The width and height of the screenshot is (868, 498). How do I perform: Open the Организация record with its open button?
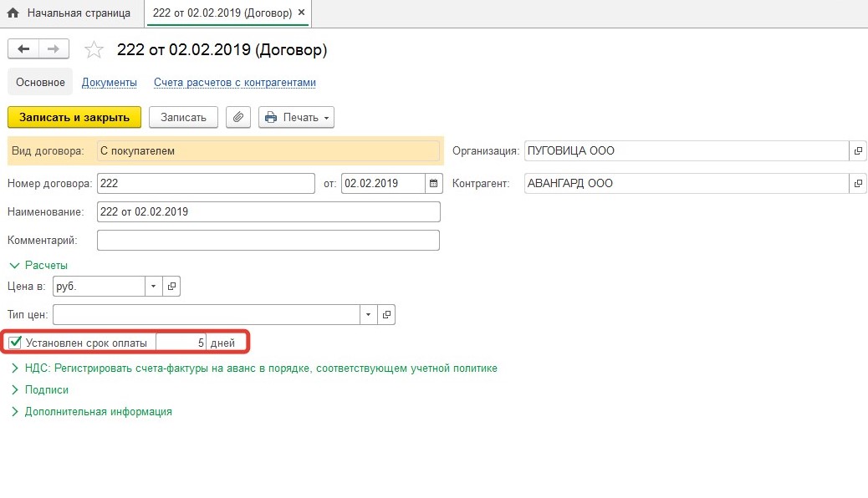click(x=859, y=151)
